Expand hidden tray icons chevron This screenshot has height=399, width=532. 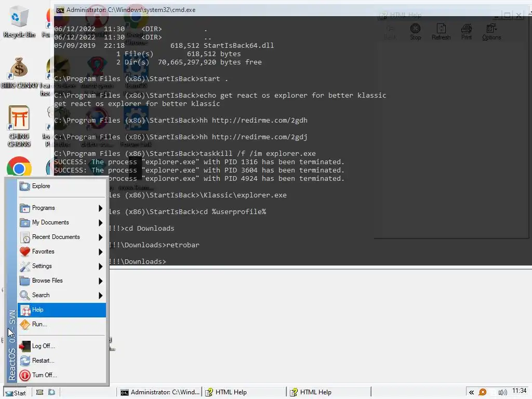(472, 393)
